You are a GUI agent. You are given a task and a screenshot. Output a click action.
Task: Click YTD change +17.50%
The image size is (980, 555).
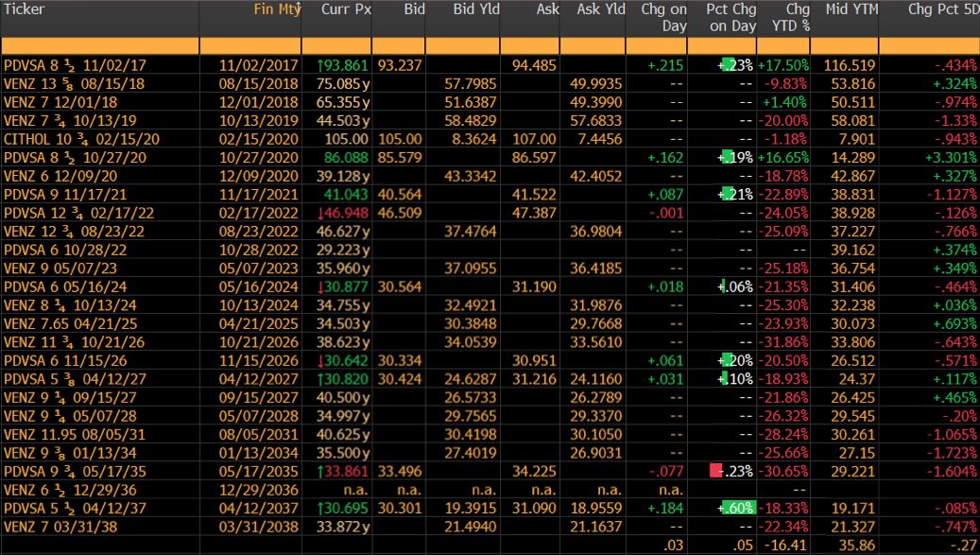pyautogui.click(x=783, y=65)
